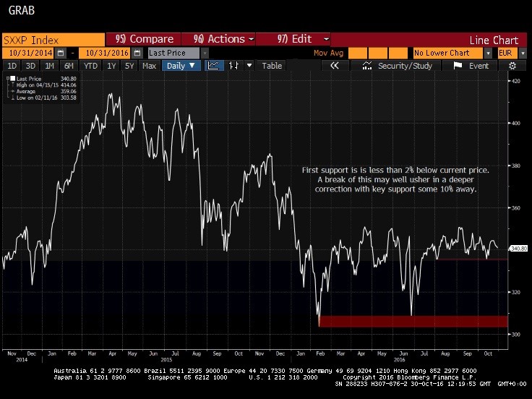
Task: Click the SXXP Index security field
Action: pyautogui.click(x=52, y=39)
